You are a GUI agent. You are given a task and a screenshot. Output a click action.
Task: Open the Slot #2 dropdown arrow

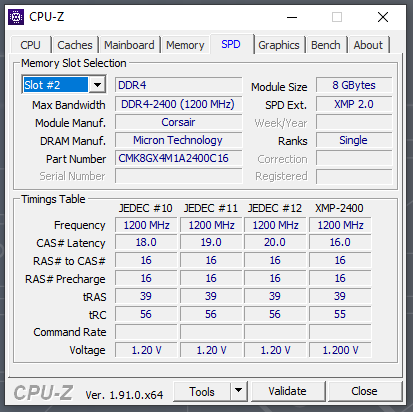97,85
